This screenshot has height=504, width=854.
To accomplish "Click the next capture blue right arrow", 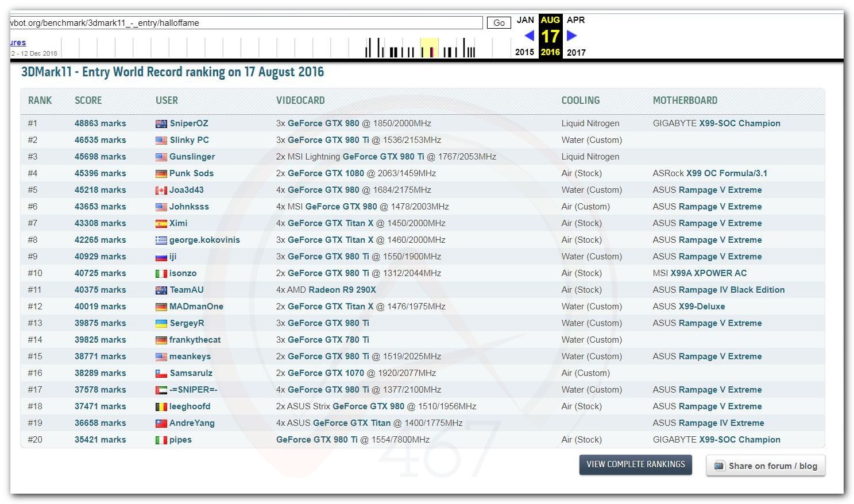I will click(x=571, y=36).
